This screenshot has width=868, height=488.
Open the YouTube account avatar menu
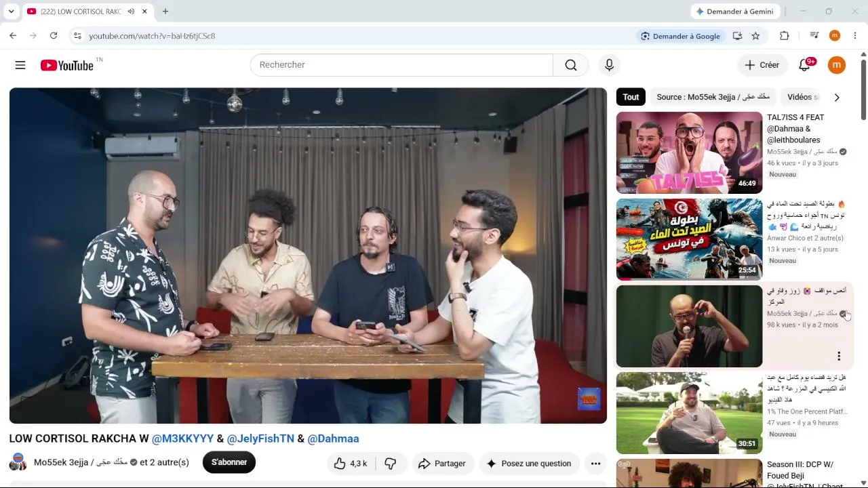(837, 65)
